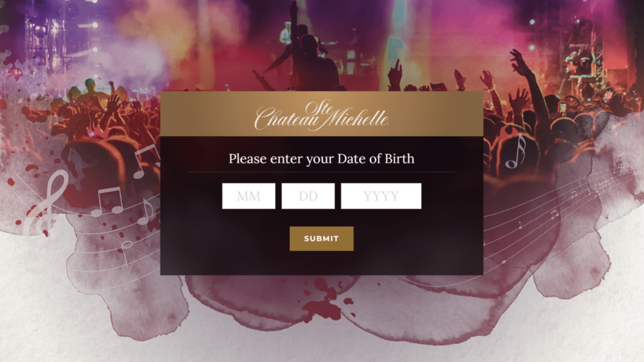Click the large beamed note left of the logo banner
The image size is (644, 362).
[146, 161]
